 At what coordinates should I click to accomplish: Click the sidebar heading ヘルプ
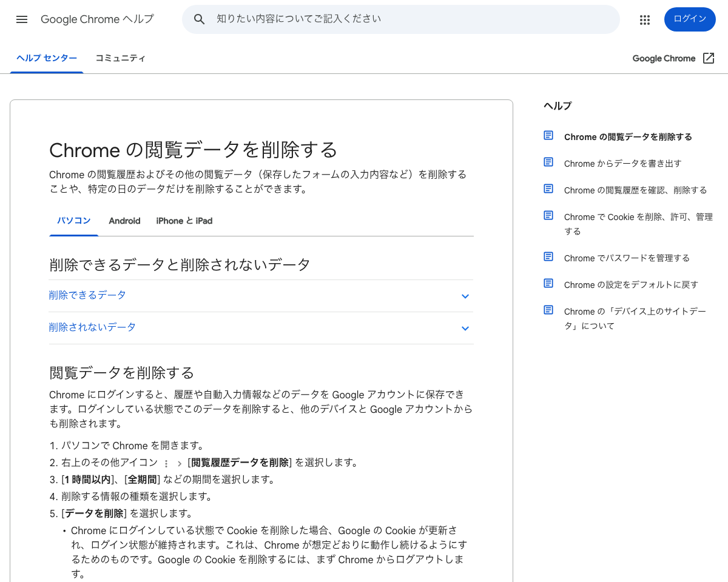(x=558, y=106)
